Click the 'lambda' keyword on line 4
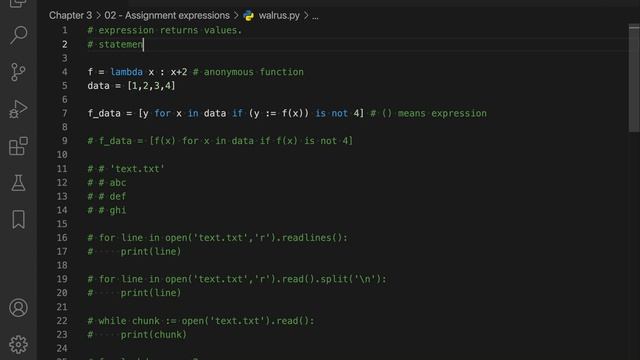The width and height of the screenshot is (640, 360). [x=127, y=72]
